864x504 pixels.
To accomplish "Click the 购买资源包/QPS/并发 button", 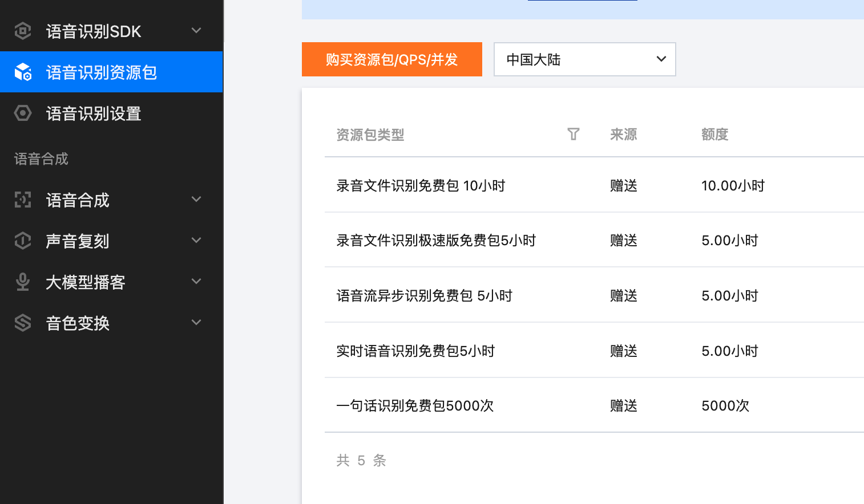I will click(391, 59).
